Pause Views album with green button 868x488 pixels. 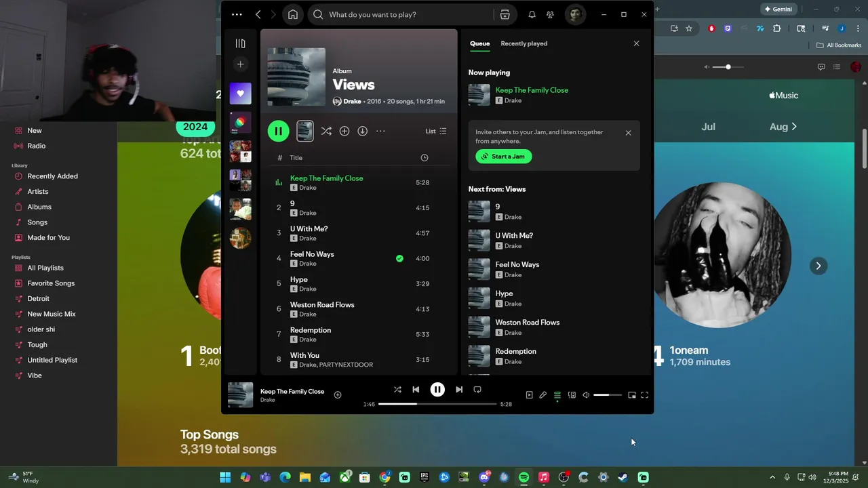pyautogui.click(x=278, y=131)
